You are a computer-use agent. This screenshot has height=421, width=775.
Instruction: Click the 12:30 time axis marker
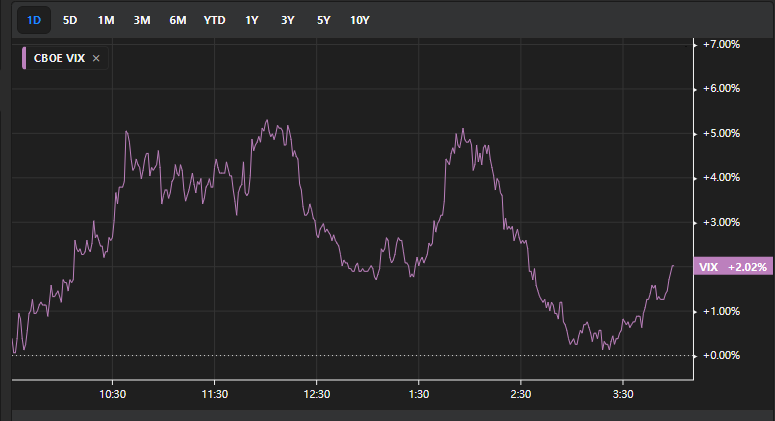pos(317,395)
